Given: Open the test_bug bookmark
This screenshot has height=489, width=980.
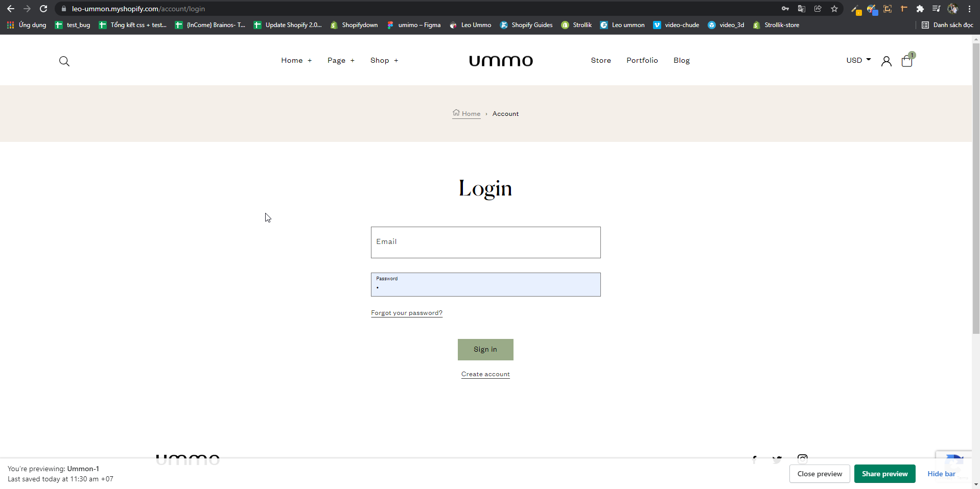Looking at the screenshot, I should tap(73, 25).
